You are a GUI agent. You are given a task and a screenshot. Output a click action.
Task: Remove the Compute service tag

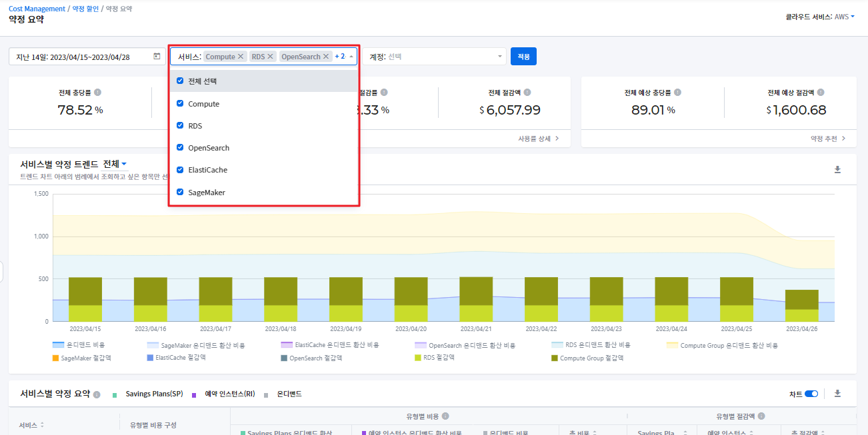[x=241, y=57]
